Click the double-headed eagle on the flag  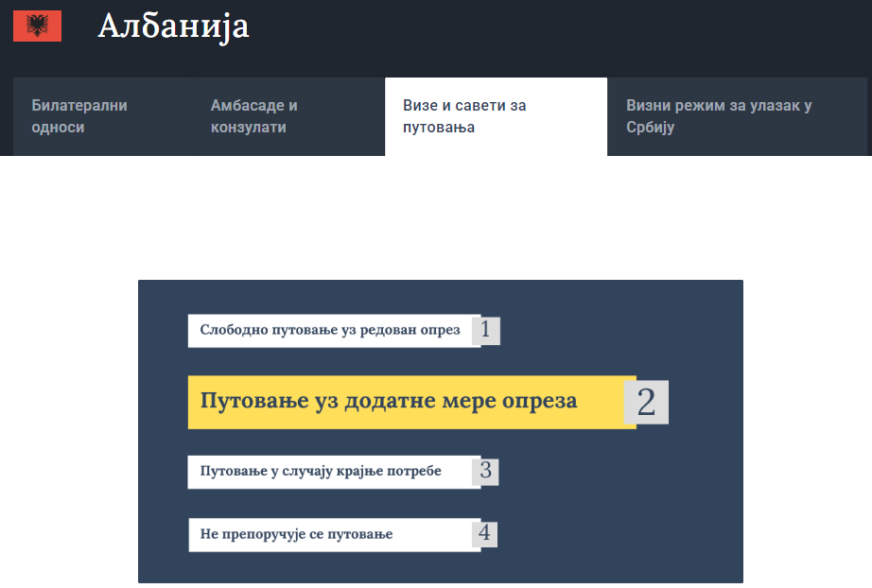tap(38, 26)
